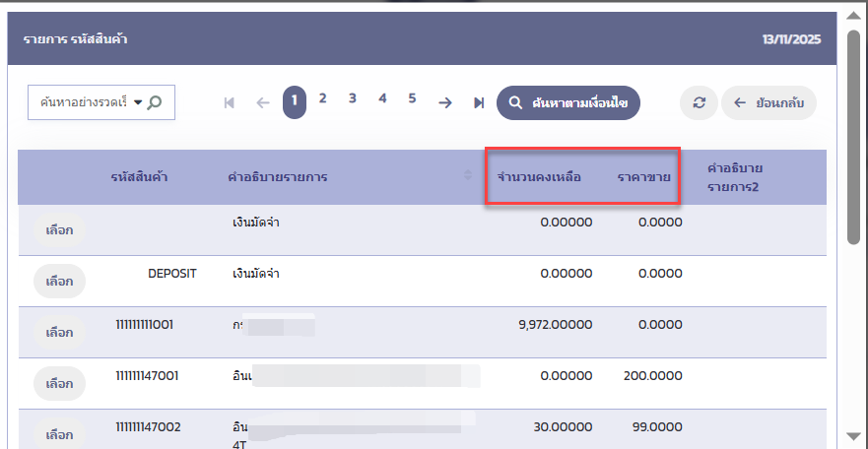Select page 5 in pagination
Viewport: 868px width, 449px height.
click(412, 98)
